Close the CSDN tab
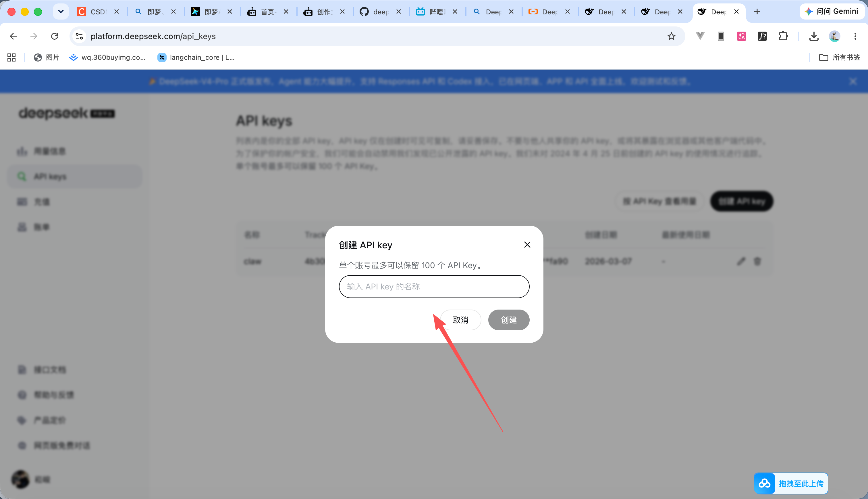The image size is (868, 499). pyautogui.click(x=117, y=12)
